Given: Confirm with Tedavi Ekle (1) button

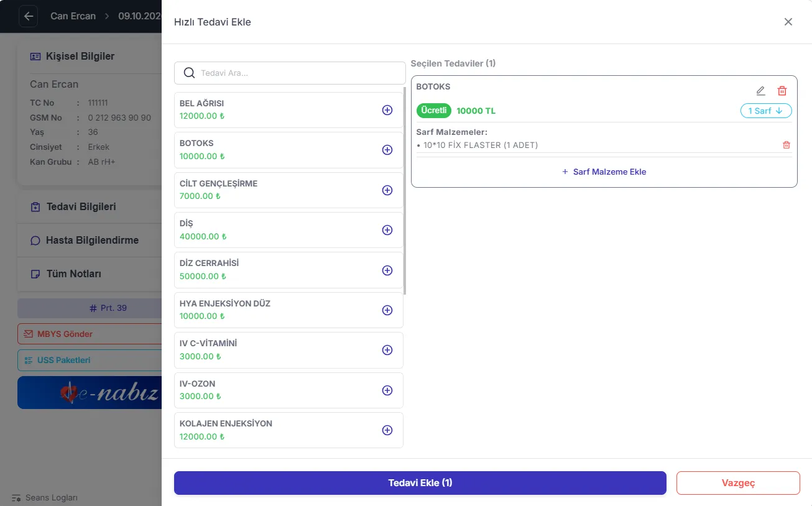Looking at the screenshot, I should point(420,483).
